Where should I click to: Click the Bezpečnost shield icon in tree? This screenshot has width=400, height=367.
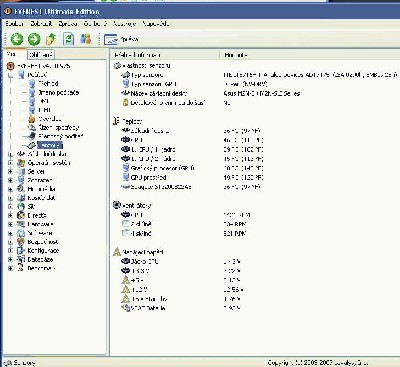point(21,242)
